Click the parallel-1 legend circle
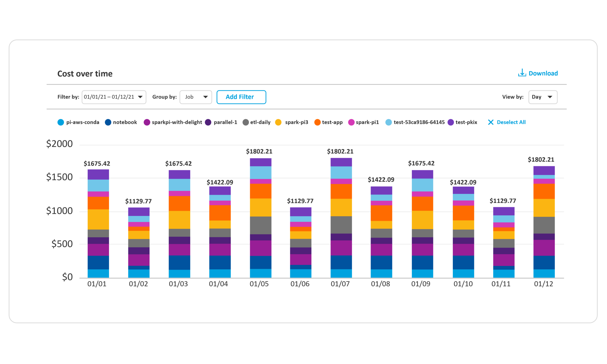 pyautogui.click(x=208, y=122)
